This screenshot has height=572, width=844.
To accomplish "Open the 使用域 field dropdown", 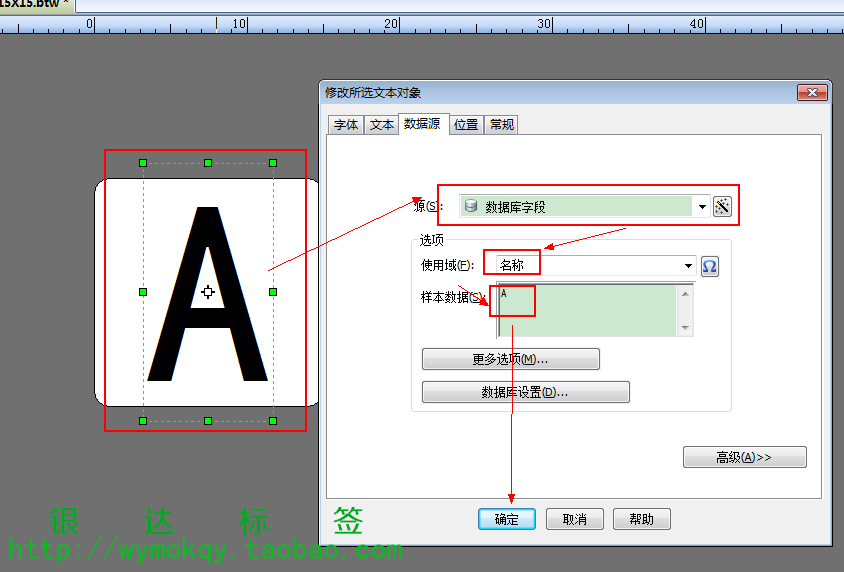I will tap(688, 266).
